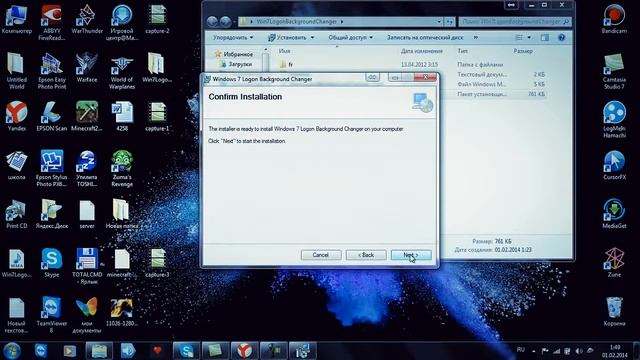640x360 pixels.
Task: Select the Recycle Bin (Корзина) icon
Action: [614, 311]
